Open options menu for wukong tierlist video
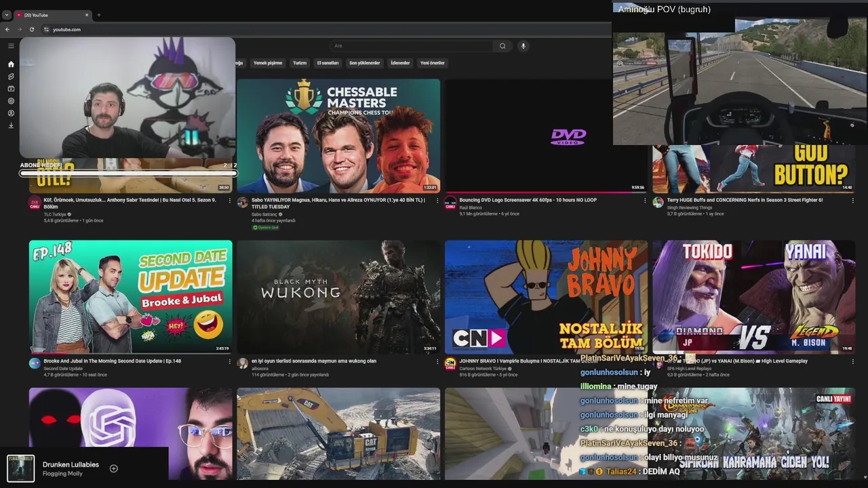Viewport: 868px width, 488px height. (437, 361)
